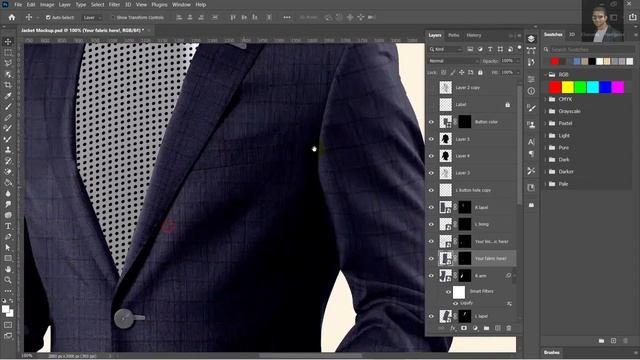
Task: Click lock position icon in Lock row
Action: [x=461, y=72]
